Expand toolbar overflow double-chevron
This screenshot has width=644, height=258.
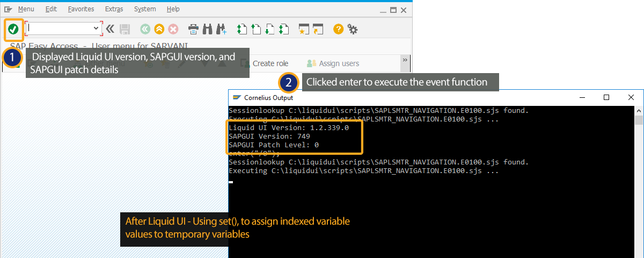pos(405,60)
